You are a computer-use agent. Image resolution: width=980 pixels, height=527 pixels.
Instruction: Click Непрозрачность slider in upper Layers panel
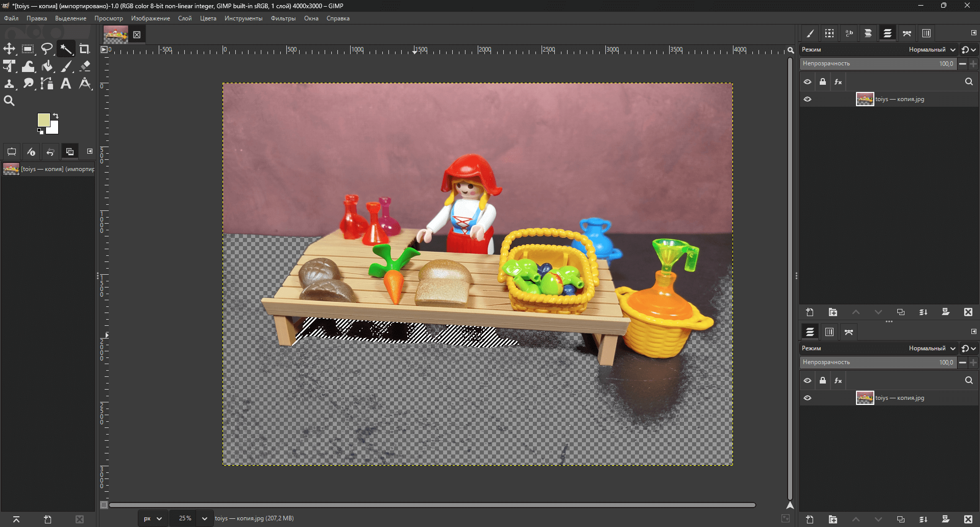click(x=878, y=64)
